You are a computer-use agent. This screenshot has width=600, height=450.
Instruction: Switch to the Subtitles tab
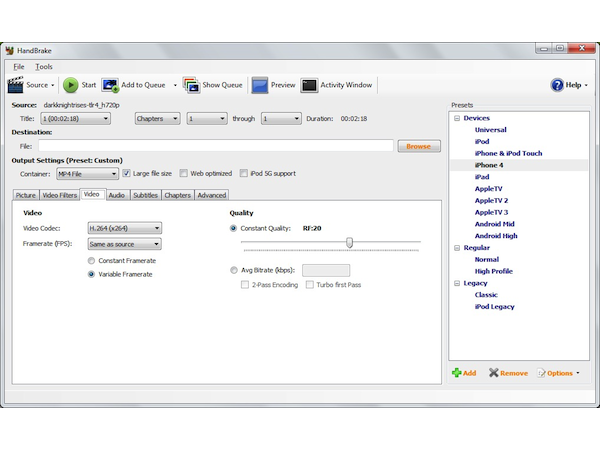pos(145,195)
